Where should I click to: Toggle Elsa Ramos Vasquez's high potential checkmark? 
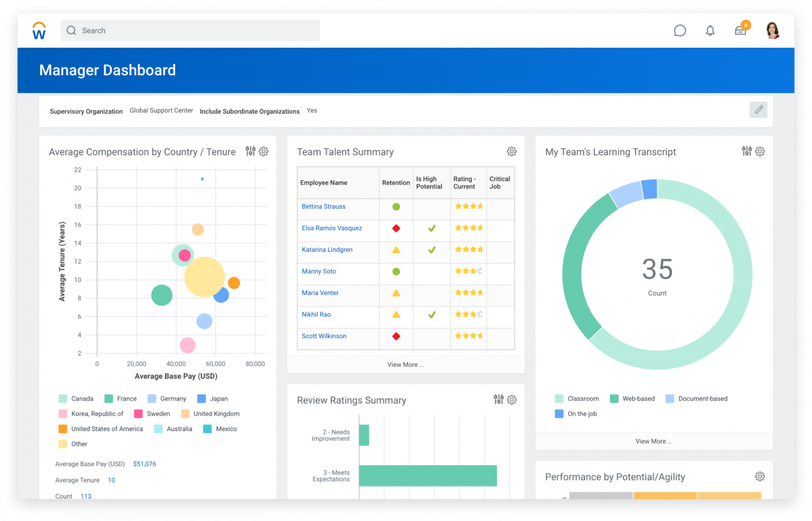pyautogui.click(x=431, y=228)
